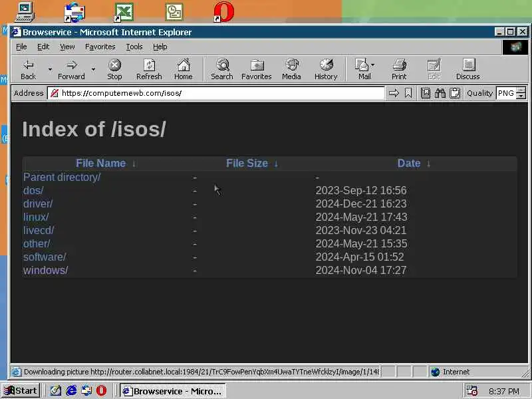532x399 pixels.
Task: Select the Excel shortcut on desktop
Action: point(124,12)
